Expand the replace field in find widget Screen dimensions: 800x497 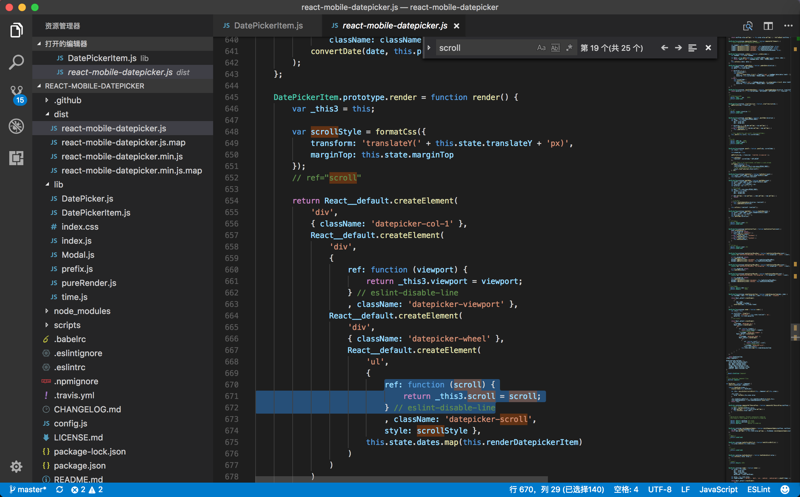click(429, 48)
